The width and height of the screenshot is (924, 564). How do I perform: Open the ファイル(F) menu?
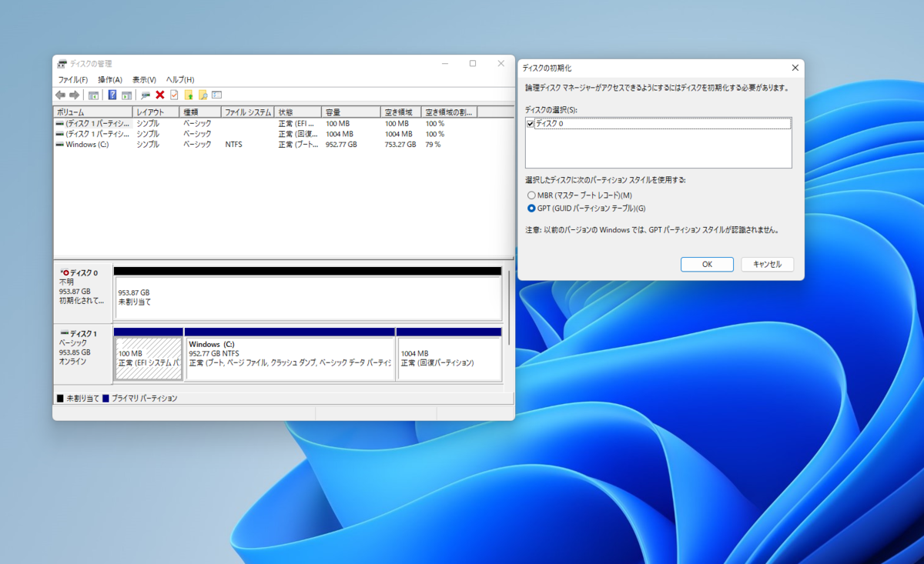point(73,79)
